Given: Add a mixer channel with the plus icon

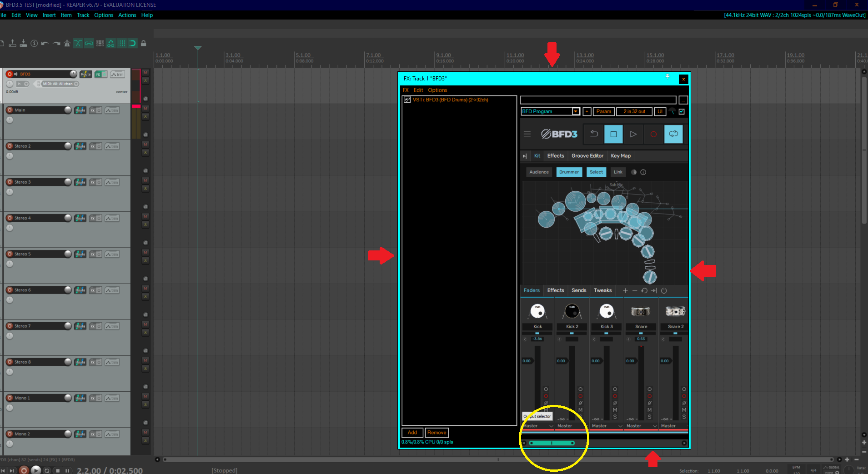Looking at the screenshot, I should pos(625,290).
